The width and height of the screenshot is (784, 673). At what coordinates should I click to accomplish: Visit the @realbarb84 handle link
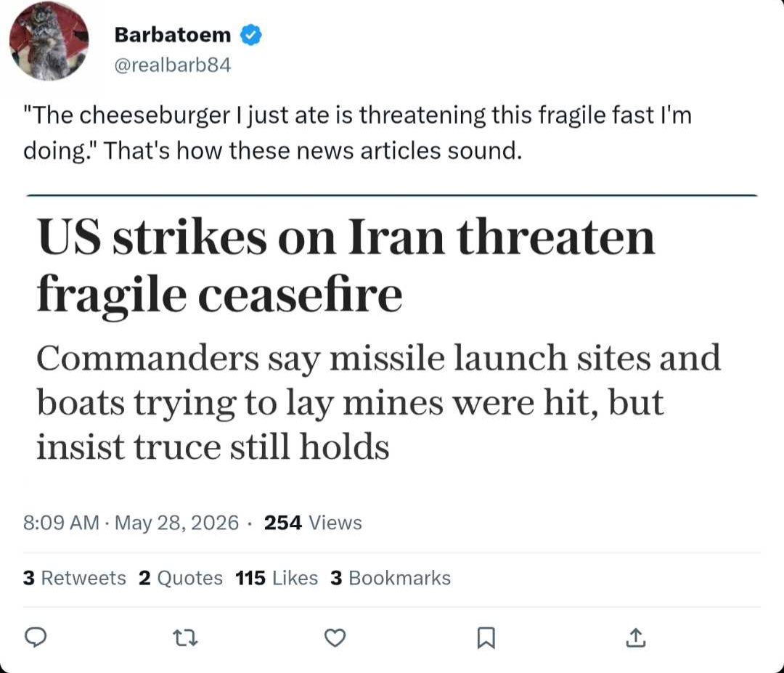pos(173,65)
